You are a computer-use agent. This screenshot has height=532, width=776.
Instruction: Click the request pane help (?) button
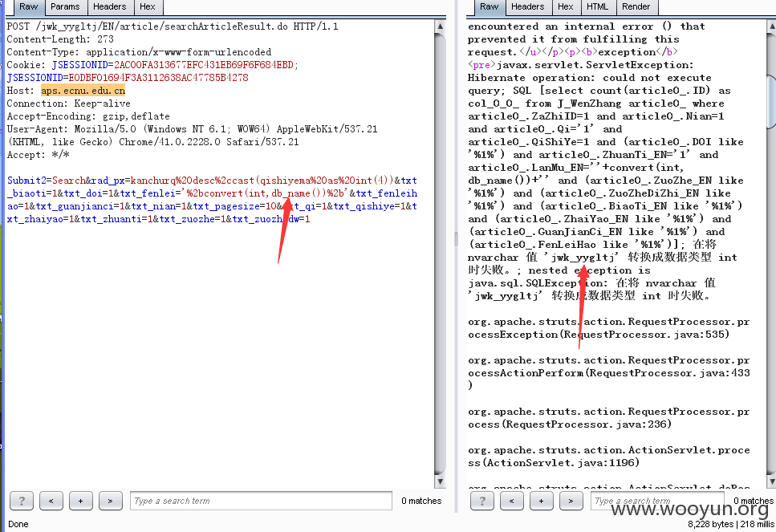[22, 501]
